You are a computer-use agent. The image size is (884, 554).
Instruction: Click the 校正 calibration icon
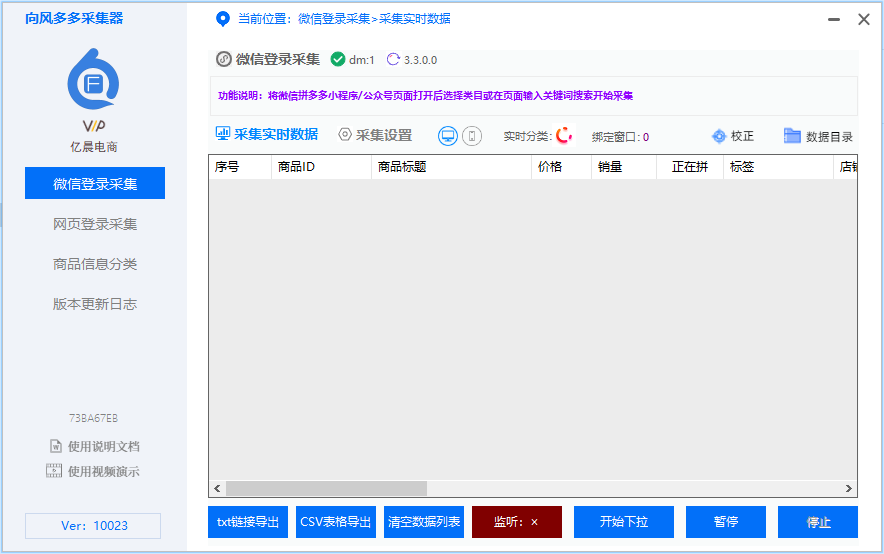pos(718,136)
